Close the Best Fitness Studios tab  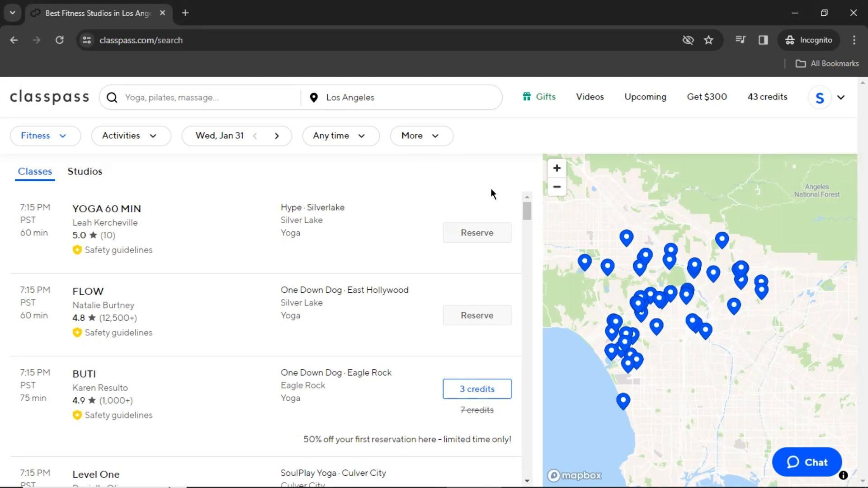(162, 13)
